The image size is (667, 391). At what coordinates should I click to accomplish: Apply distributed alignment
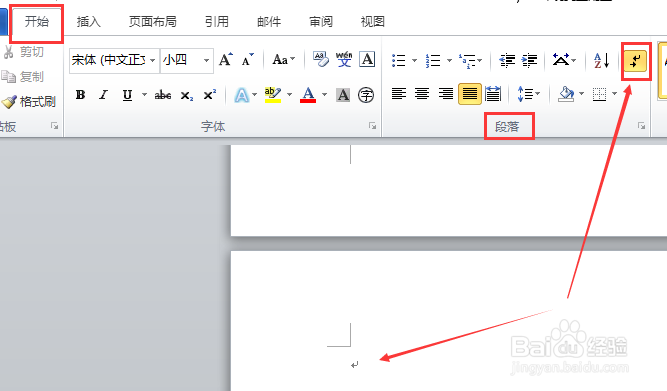coord(493,94)
